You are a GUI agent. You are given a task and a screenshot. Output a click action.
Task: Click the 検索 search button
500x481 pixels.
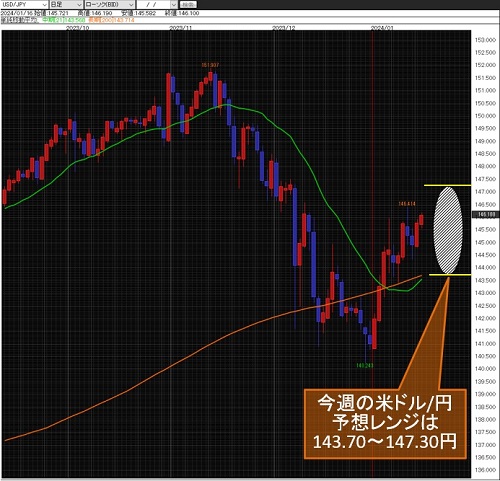188,5
